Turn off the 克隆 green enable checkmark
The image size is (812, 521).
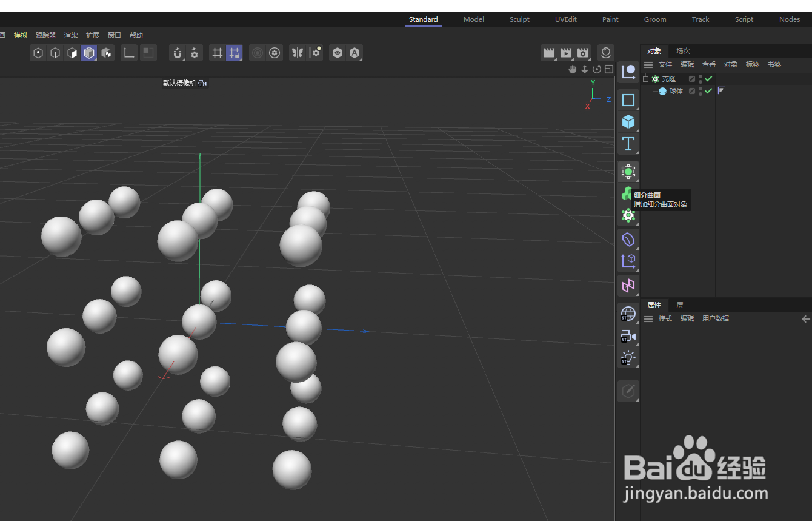(x=708, y=78)
